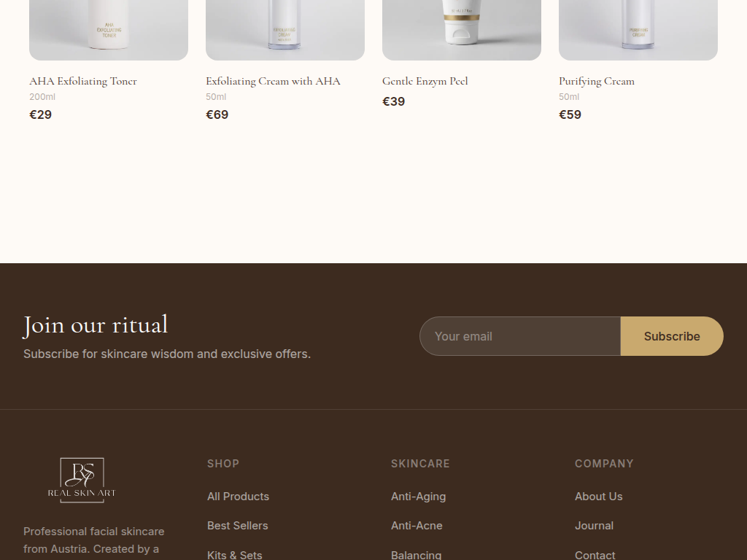Image resolution: width=747 pixels, height=560 pixels.
Task: Open the AHA Exfoliating Toner product image
Action: (109, 30)
